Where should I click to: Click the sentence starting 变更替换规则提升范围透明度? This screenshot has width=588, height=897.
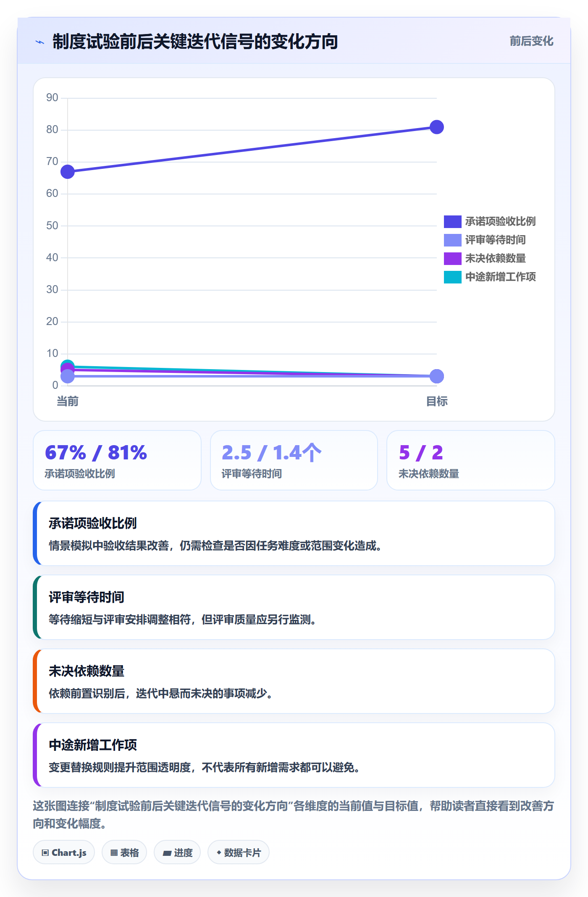[205, 767]
